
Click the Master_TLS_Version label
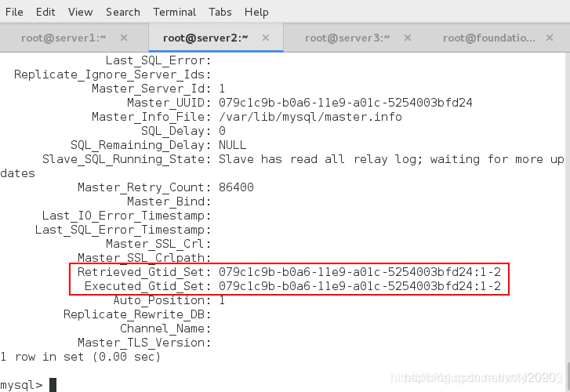point(144,343)
